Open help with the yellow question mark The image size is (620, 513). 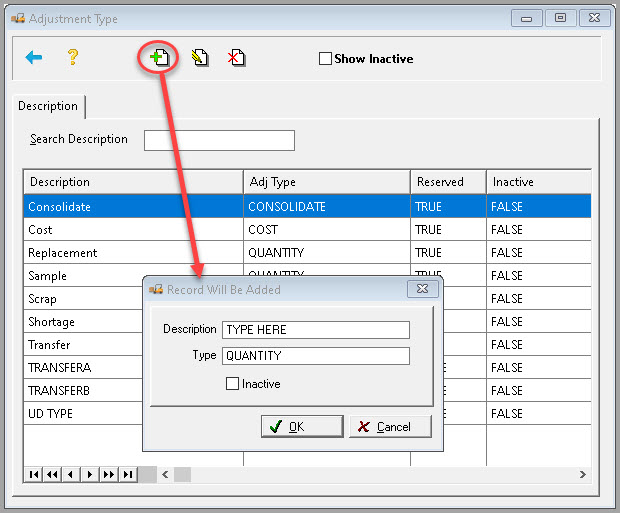(x=73, y=57)
